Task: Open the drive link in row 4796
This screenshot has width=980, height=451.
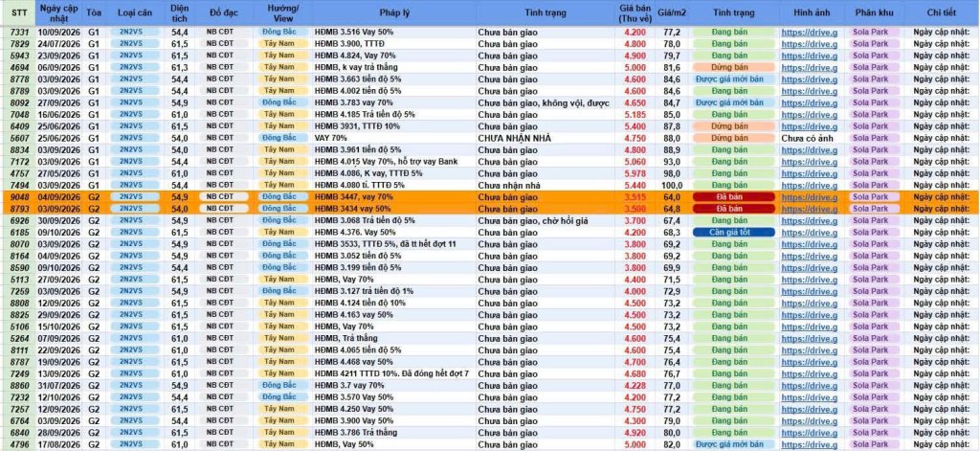Action: tap(810, 444)
